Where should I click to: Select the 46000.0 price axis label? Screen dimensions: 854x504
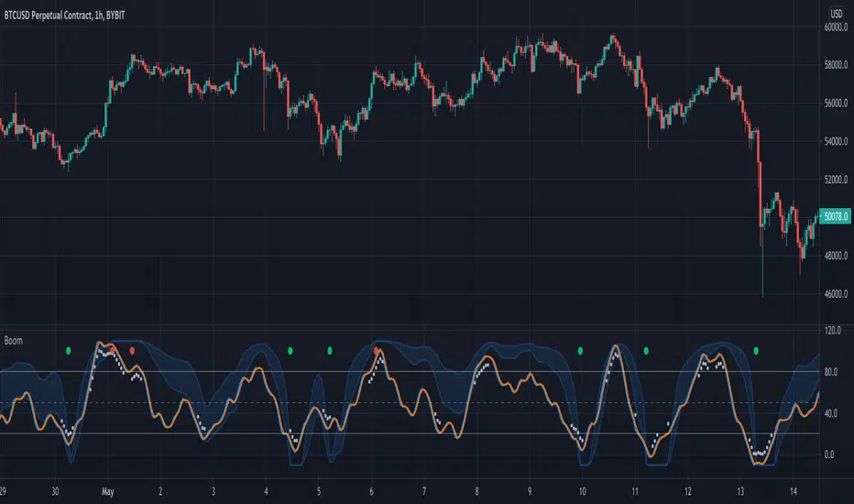click(x=836, y=293)
